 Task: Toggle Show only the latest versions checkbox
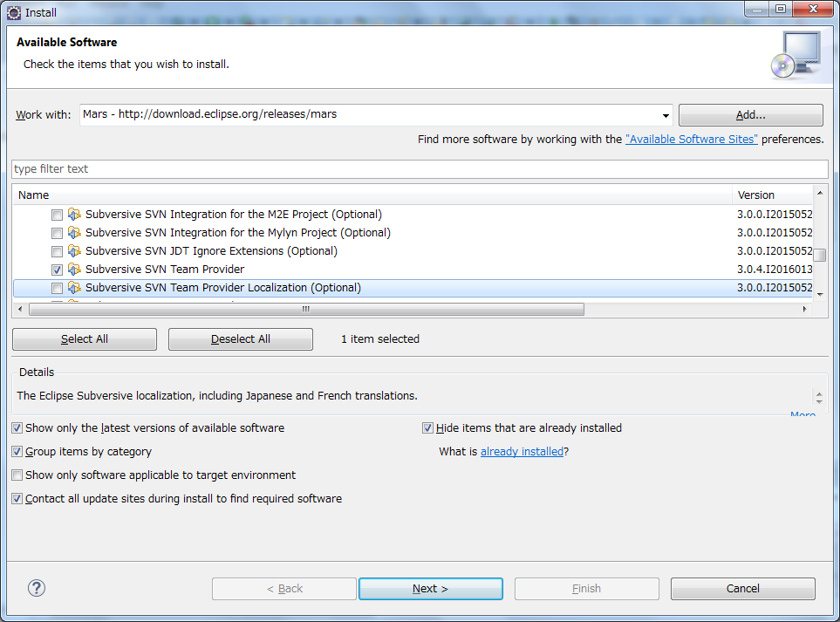(17, 428)
